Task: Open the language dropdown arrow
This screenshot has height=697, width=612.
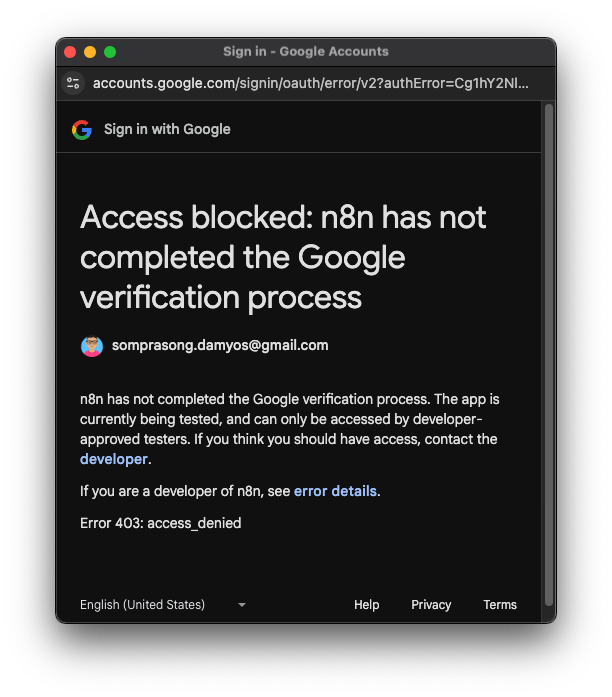Action: coord(242,605)
